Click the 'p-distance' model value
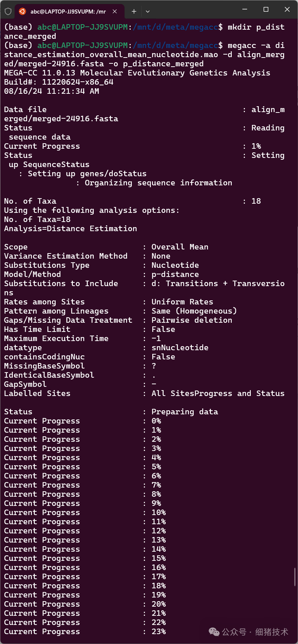 [175, 274]
